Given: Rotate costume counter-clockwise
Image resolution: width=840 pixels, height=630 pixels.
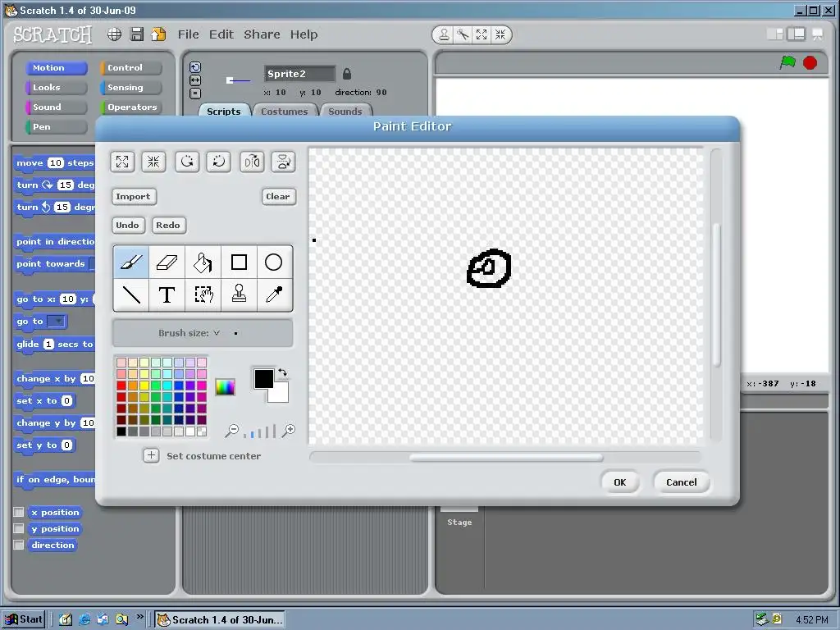Looking at the screenshot, I should (187, 162).
